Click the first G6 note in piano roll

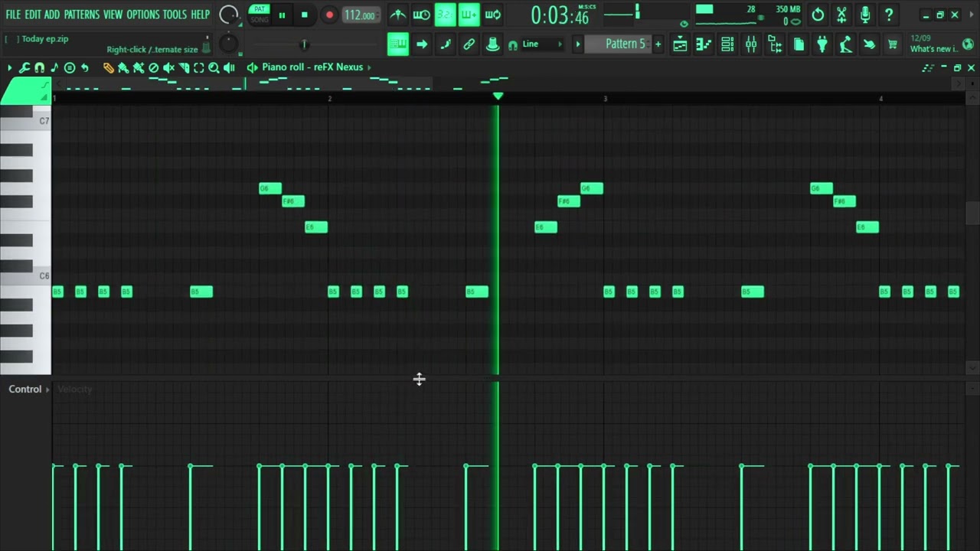point(270,188)
